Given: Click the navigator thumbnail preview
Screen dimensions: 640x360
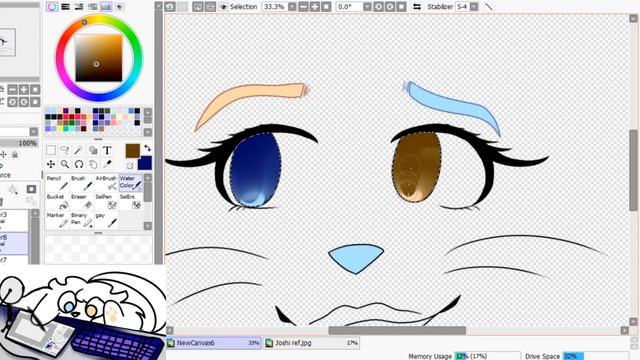Looking at the screenshot, I should [7, 42].
